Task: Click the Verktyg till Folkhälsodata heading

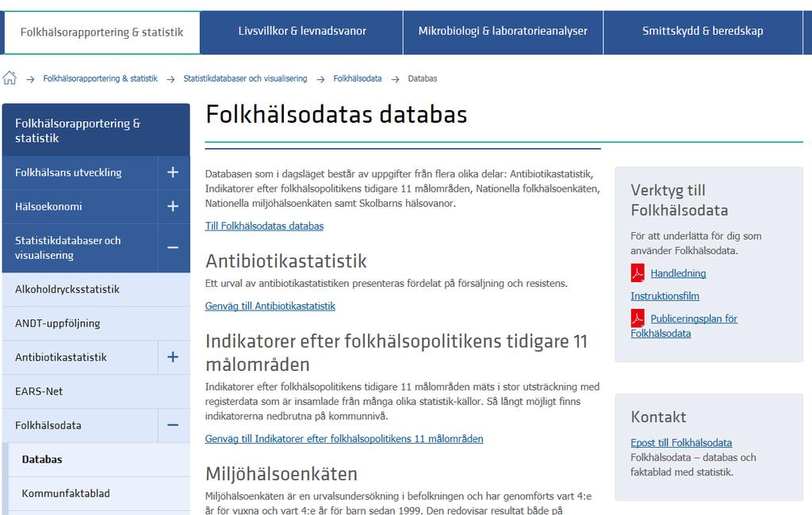Action: point(680,200)
